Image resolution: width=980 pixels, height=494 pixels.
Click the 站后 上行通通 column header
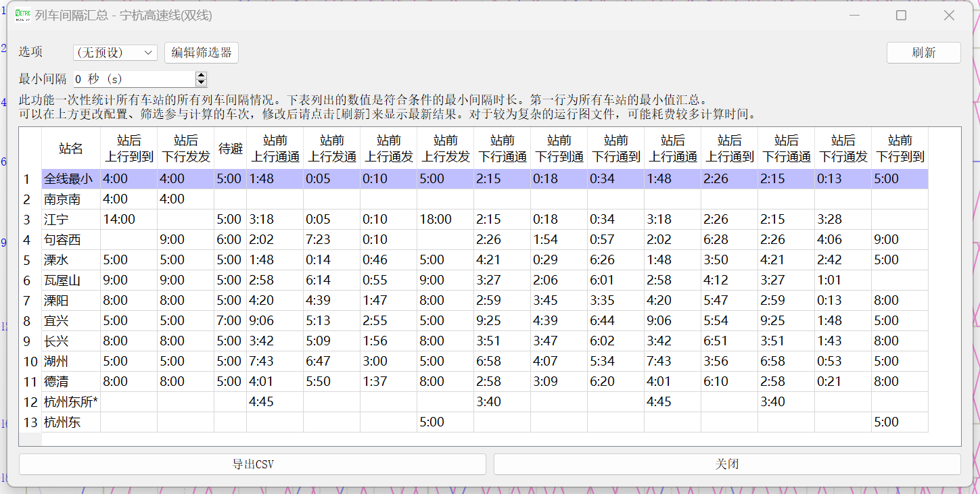[673, 149]
